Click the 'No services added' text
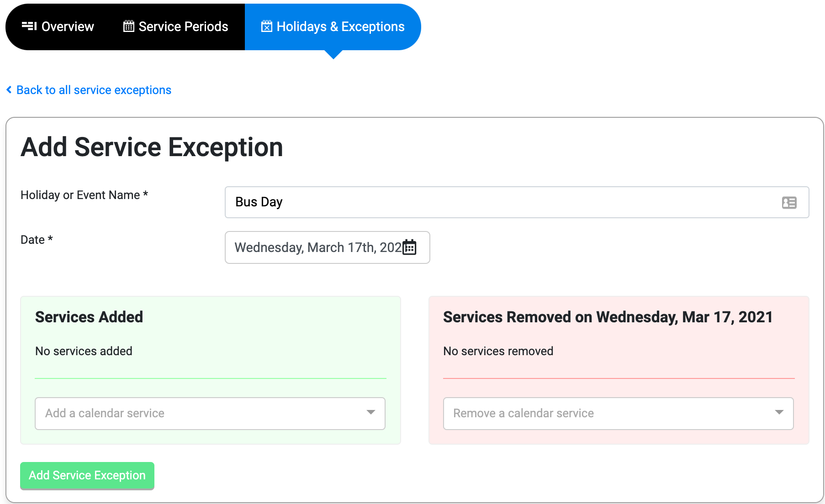The width and height of the screenshot is (825, 504). click(x=84, y=351)
